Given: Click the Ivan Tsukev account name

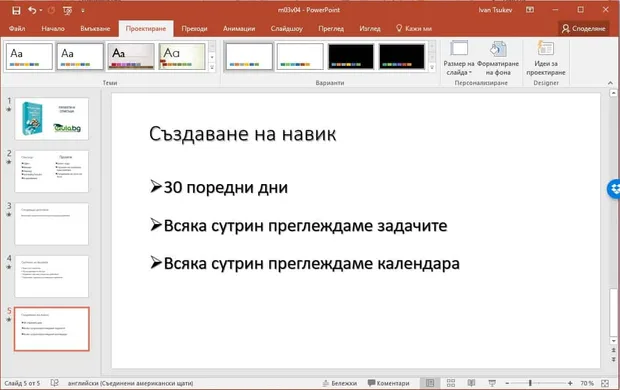Looking at the screenshot, I should pyautogui.click(x=495, y=10).
